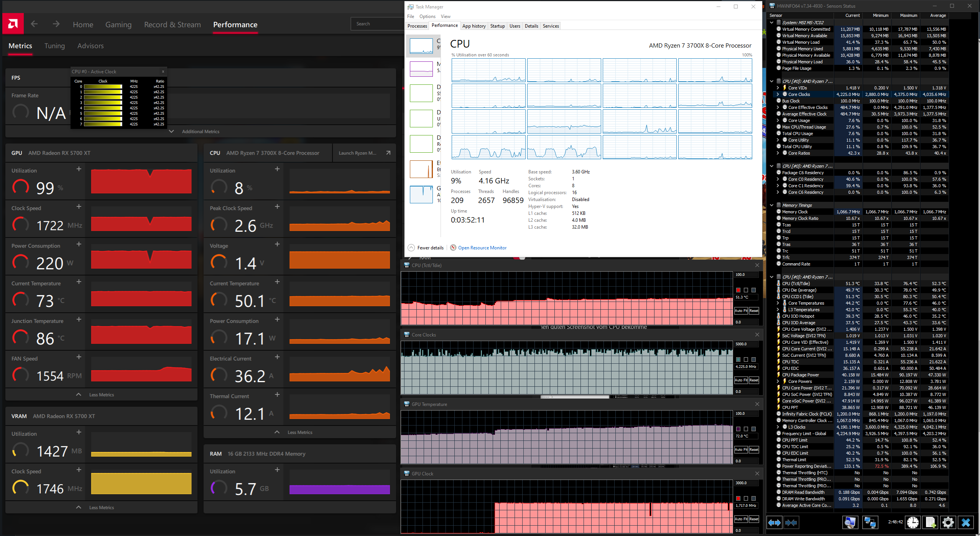Collapse the System: MSI MS-7C02 group
The height and width of the screenshot is (536, 980).
(772, 23)
